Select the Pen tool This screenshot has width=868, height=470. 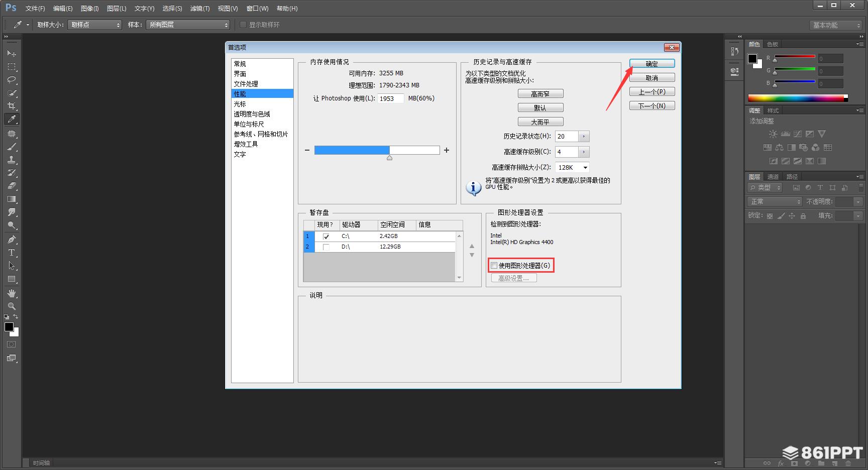tap(12, 240)
